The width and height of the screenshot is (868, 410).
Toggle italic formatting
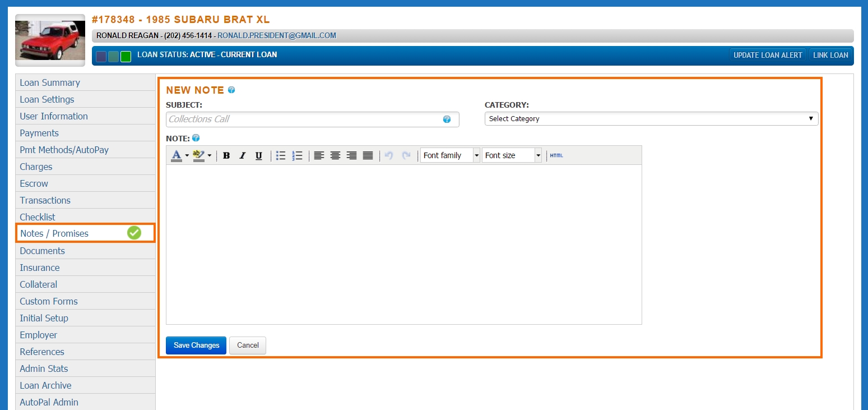pos(243,155)
